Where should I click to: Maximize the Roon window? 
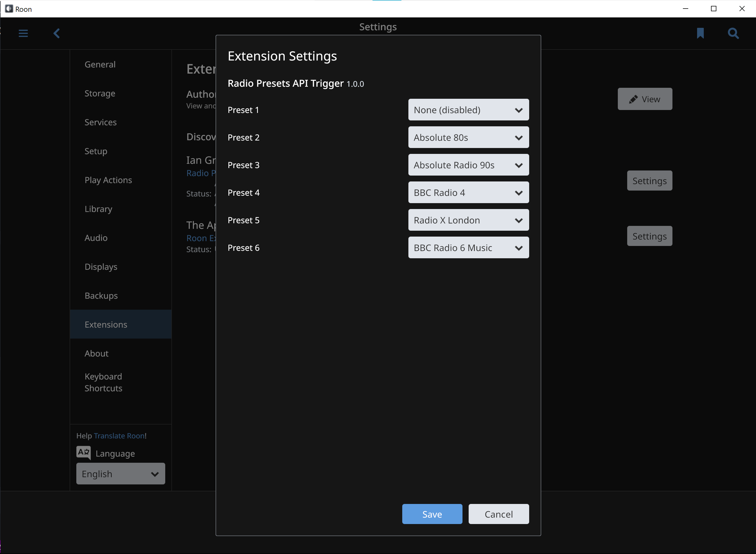click(x=713, y=9)
